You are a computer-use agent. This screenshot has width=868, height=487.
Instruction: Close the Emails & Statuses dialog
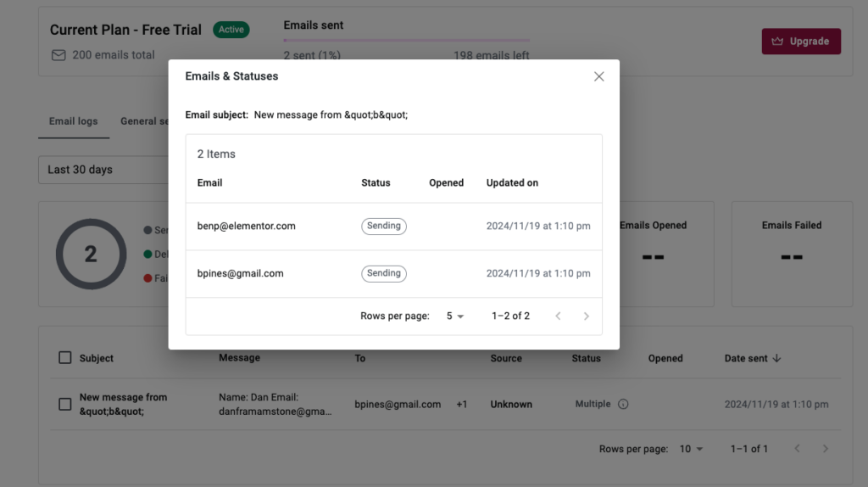tap(598, 76)
